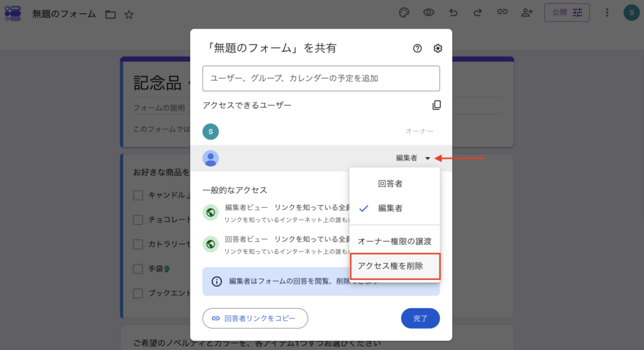Click the add collaborator person icon
The height and width of the screenshot is (350, 644).
[527, 13]
